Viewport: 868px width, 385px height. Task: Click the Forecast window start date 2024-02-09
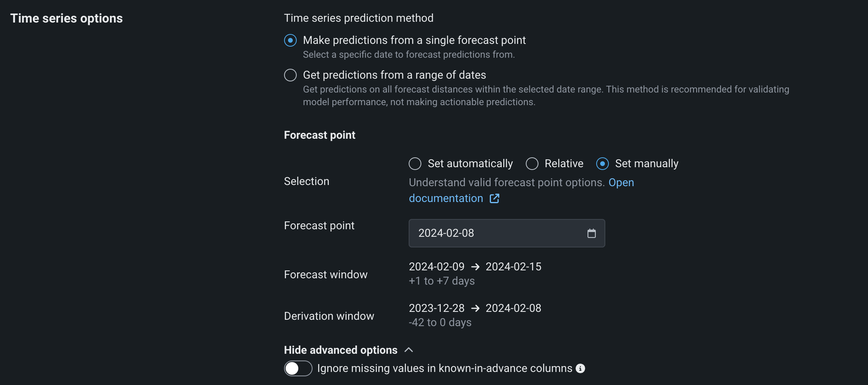[436, 267]
